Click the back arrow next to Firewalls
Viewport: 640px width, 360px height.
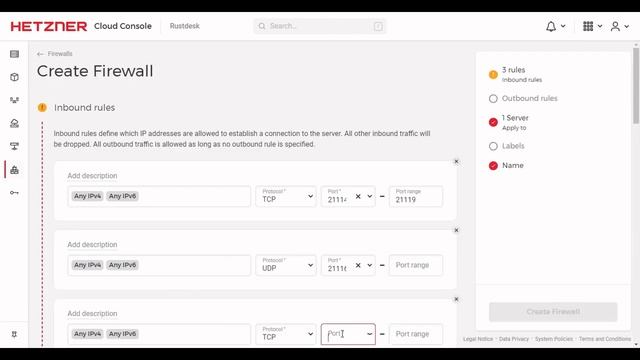click(40, 54)
